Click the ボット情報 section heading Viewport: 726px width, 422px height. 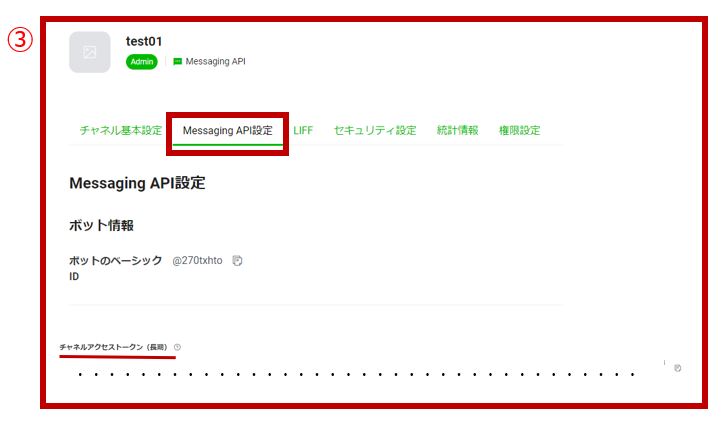(x=101, y=226)
